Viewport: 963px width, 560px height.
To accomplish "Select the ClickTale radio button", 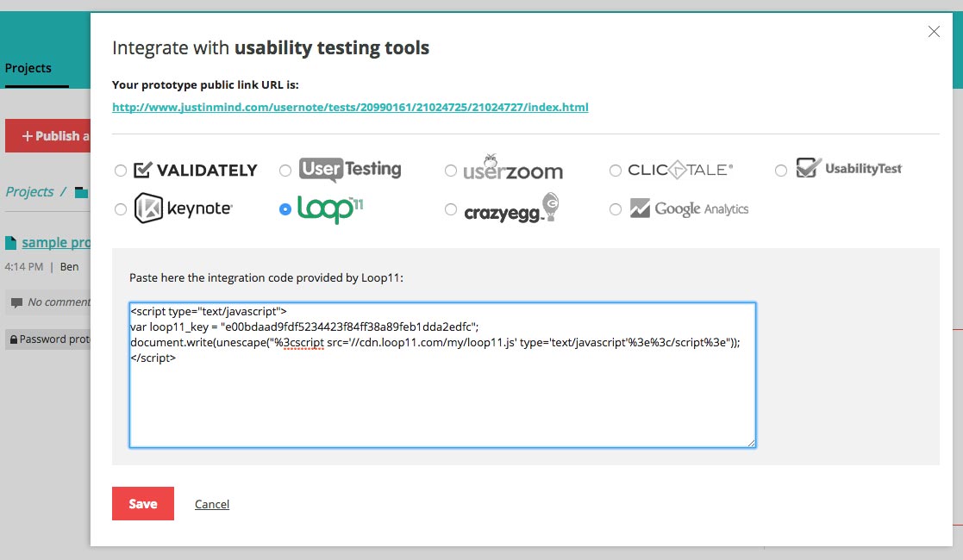I will (616, 171).
